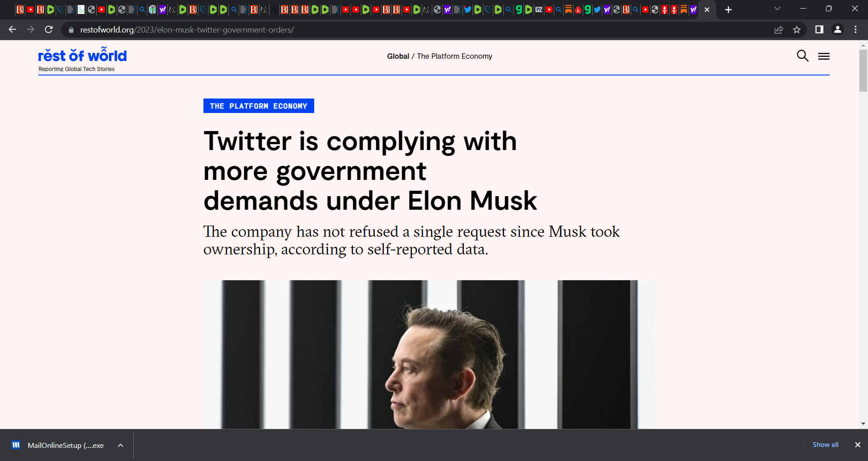868x461 pixels.
Task: Toggle the browser side panel
Action: [x=819, y=30]
